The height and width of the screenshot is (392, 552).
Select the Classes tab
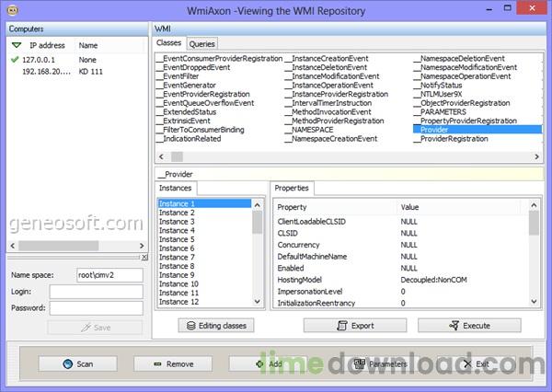tap(168, 43)
